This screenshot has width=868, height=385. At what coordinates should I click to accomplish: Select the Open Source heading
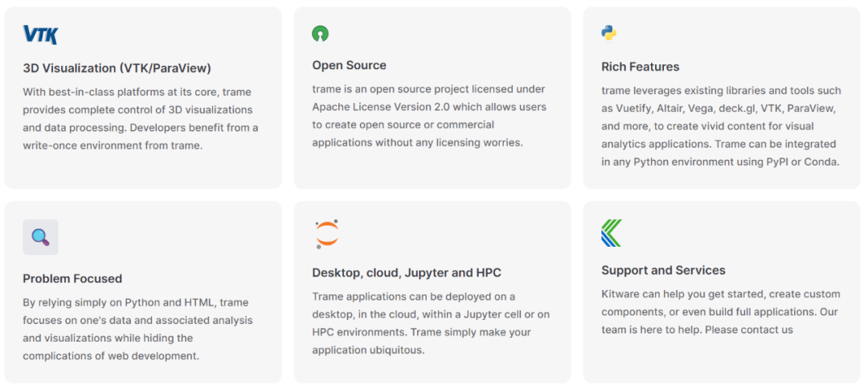349,65
